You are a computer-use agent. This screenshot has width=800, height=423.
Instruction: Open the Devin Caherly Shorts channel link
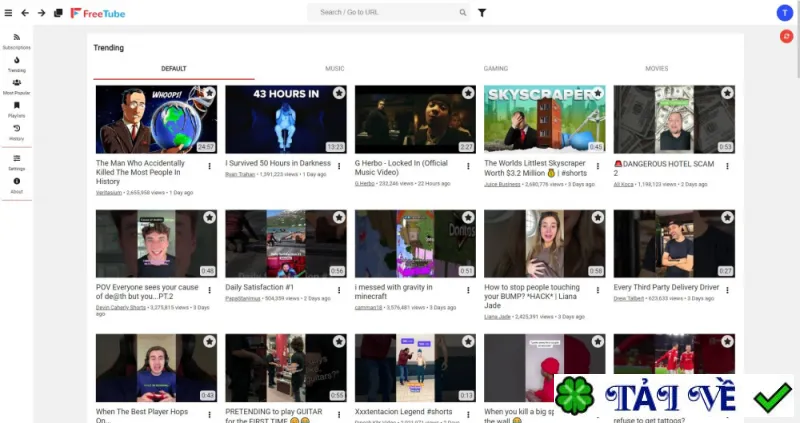121,308
